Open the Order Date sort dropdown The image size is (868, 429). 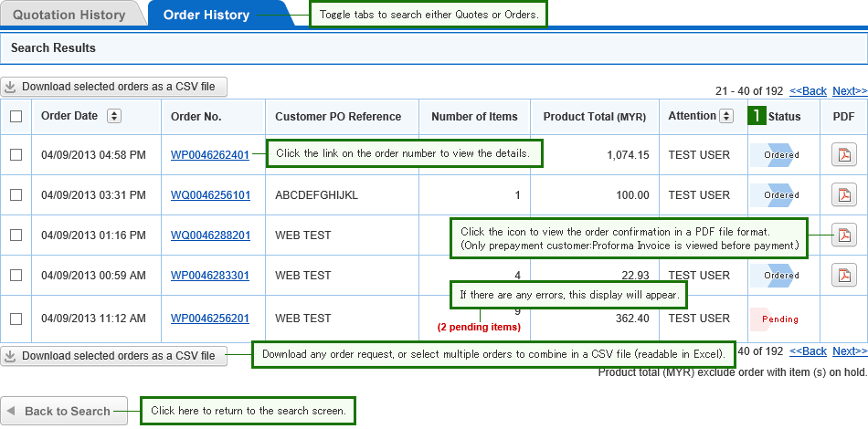click(113, 116)
